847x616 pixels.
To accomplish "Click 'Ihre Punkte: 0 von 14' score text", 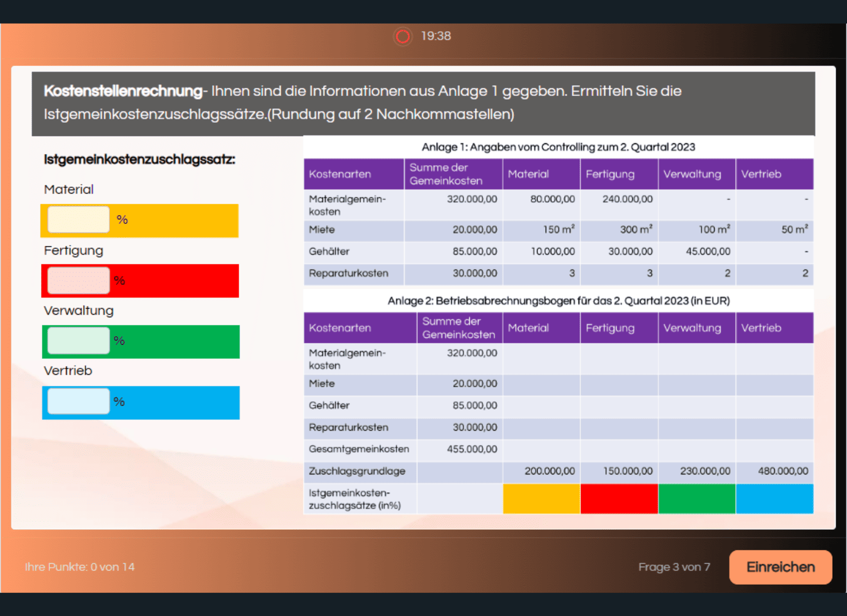I will point(80,567).
